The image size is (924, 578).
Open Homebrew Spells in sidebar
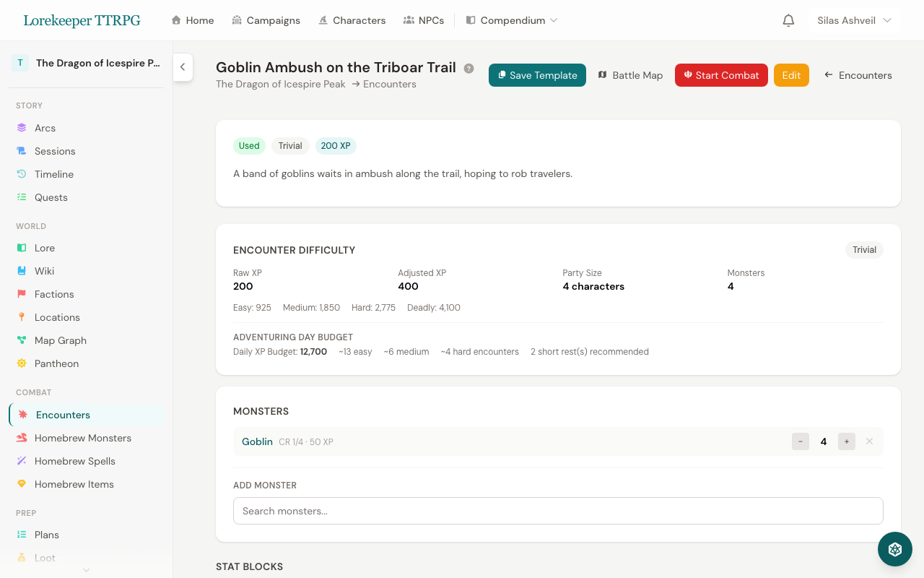[74, 461]
